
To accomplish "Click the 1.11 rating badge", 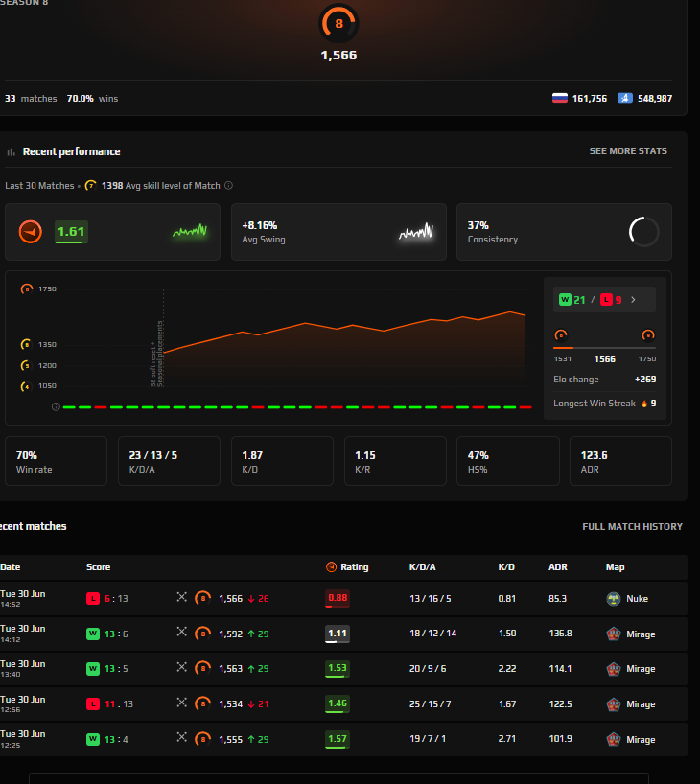I will point(338,634).
